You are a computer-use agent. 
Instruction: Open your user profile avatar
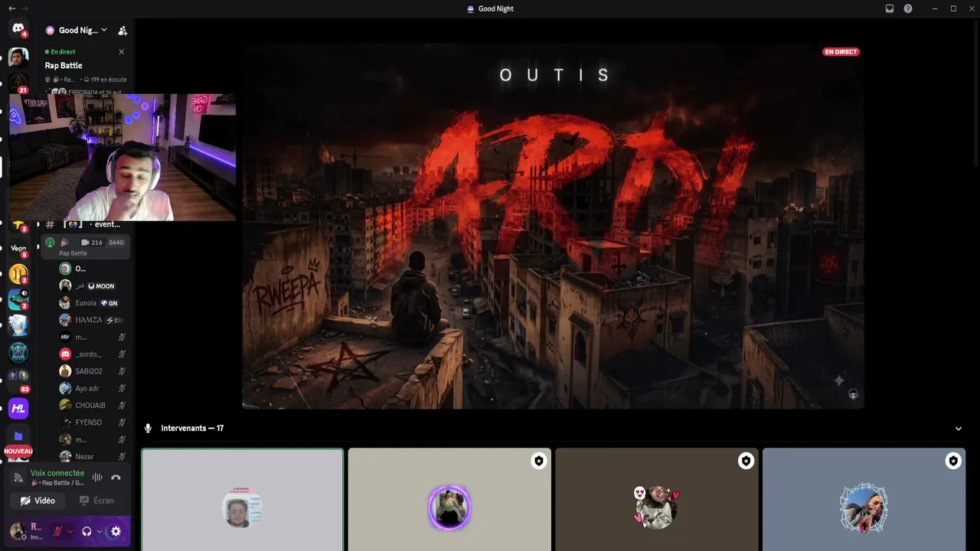[x=17, y=531]
